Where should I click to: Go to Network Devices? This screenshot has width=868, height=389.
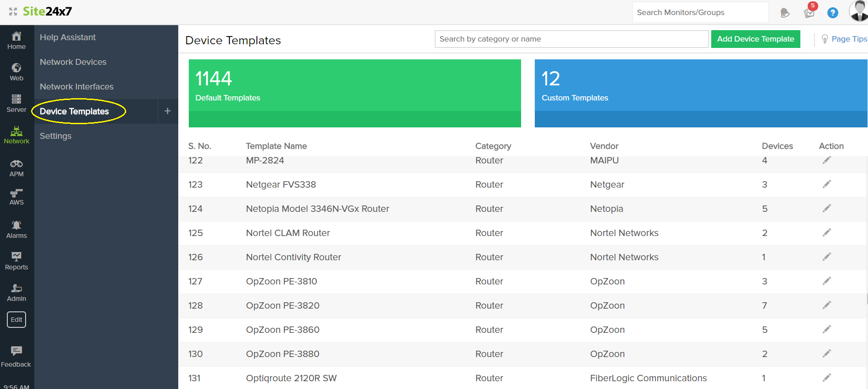pyautogui.click(x=73, y=62)
